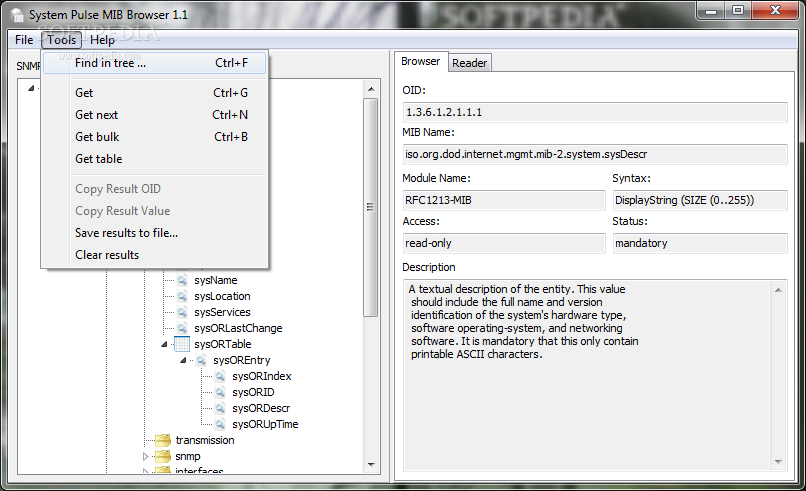The height and width of the screenshot is (491, 806).
Task: Click the sysORDescr node icon
Action: pos(220,408)
